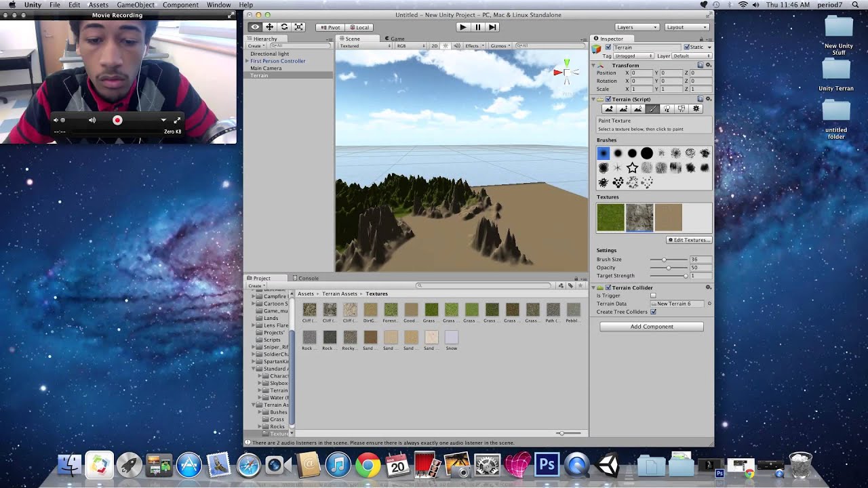
Task: Click the favorites star icon in Project
Action: coord(580,286)
